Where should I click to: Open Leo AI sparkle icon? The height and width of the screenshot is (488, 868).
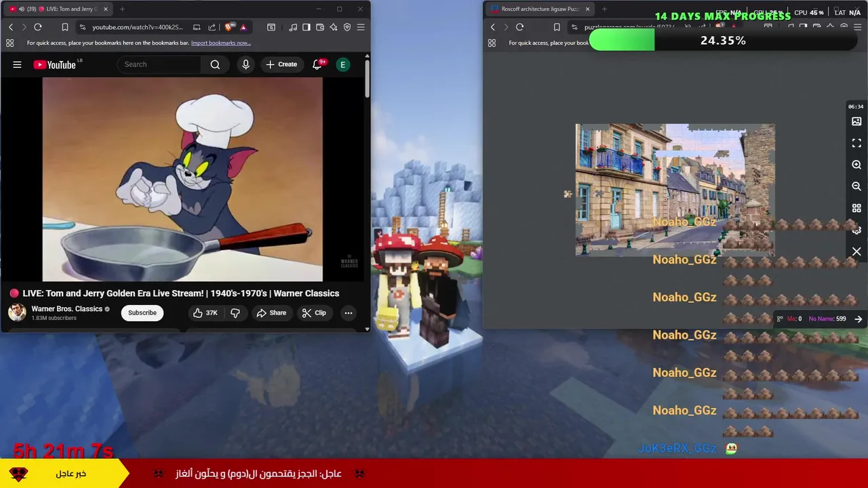334,27
